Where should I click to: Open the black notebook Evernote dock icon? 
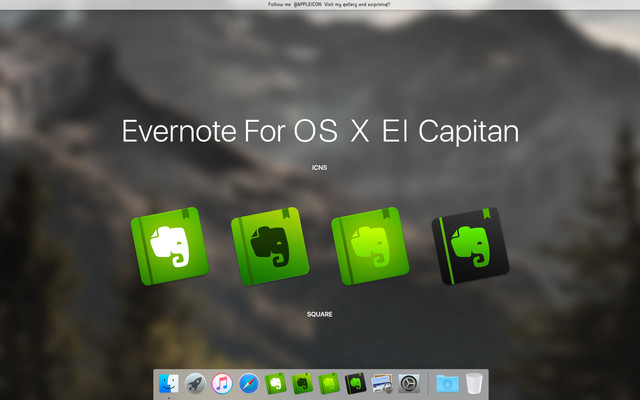[x=355, y=383]
